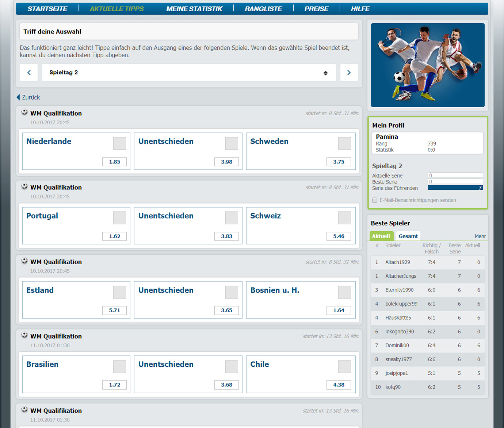Tick the Schweden selection box
This screenshot has width=504, height=428.
click(344, 143)
